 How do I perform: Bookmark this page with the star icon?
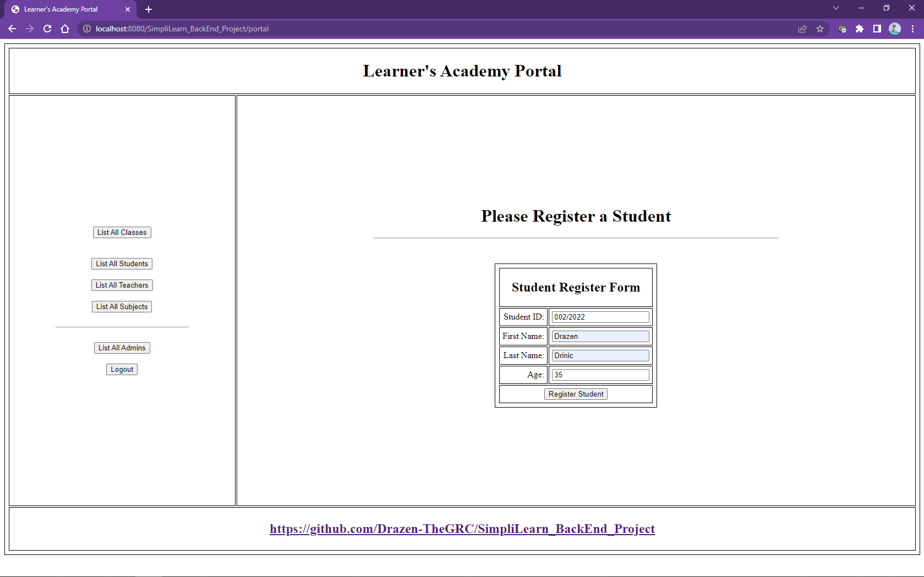coord(820,29)
